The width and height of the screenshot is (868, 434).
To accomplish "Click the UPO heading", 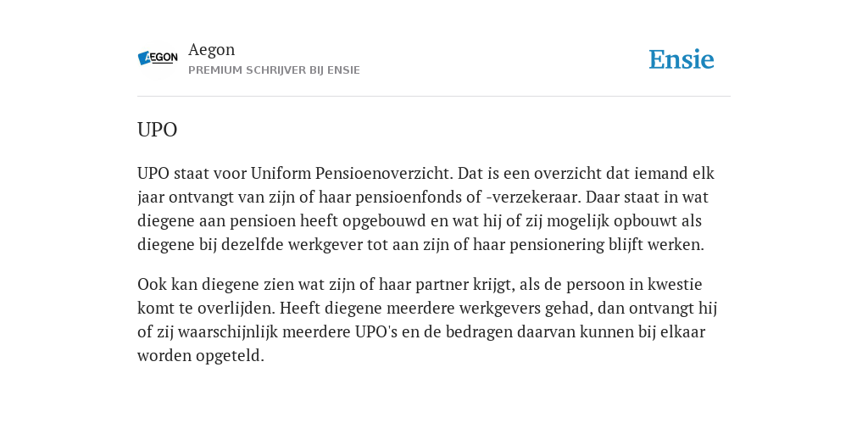I will coord(157,130).
